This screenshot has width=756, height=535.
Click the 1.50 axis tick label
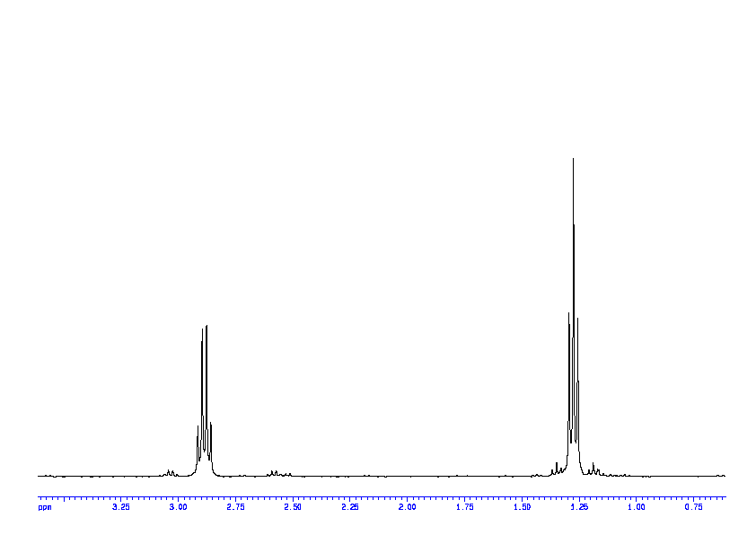(x=523, y=507)
